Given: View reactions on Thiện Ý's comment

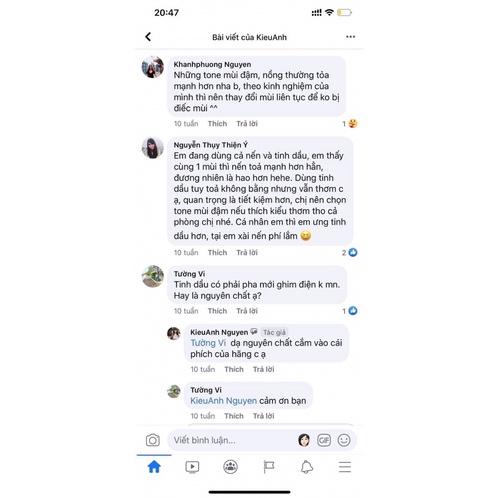Looking at the screenshot, I should click(x=349, y=253).
